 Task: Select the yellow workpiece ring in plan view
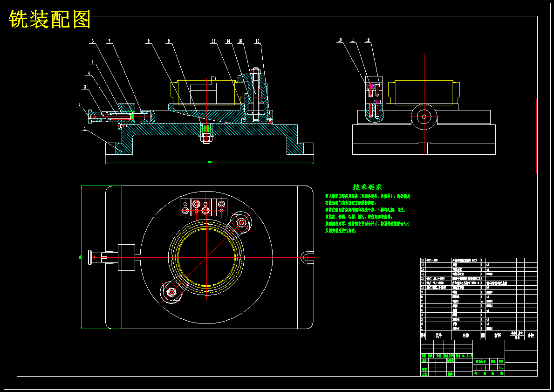[x=206, y=258]
